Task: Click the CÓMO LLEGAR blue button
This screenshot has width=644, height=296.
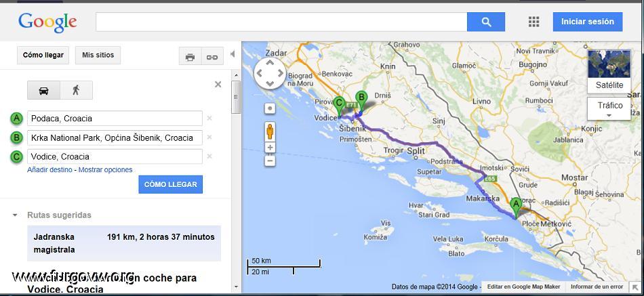Action: pyautogui.click(x=170, y=184)
